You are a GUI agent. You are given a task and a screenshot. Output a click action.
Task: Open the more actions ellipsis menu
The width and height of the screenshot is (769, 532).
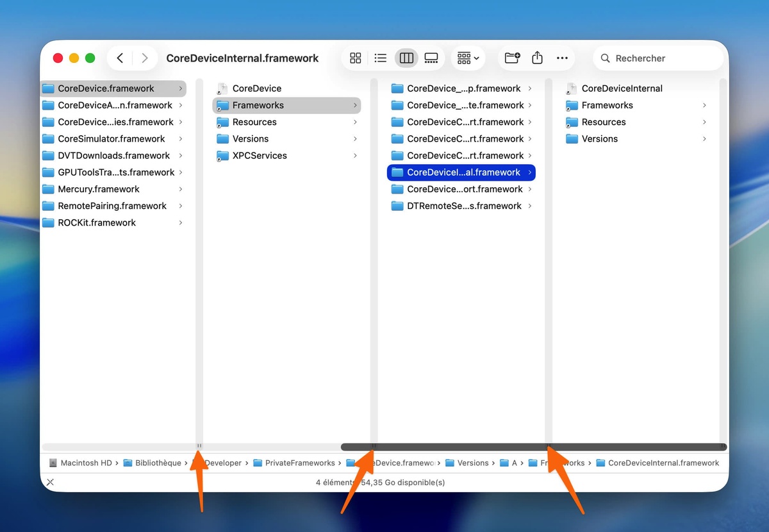click(x=562, y=58)
